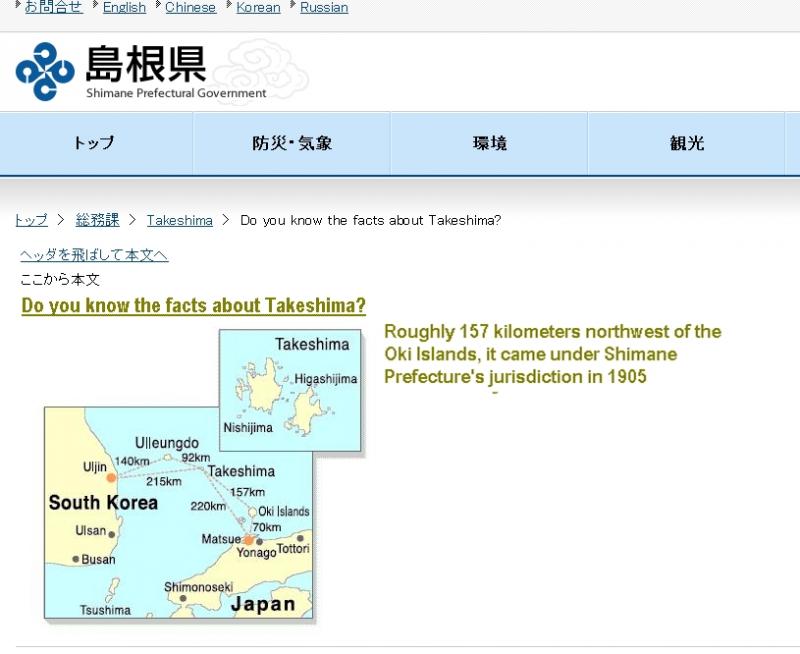Image resolution: width=800 pixels, height=654 pixels.
Task: Click the Shimane Prefectural Government title text
Action: tap(175, 93)
